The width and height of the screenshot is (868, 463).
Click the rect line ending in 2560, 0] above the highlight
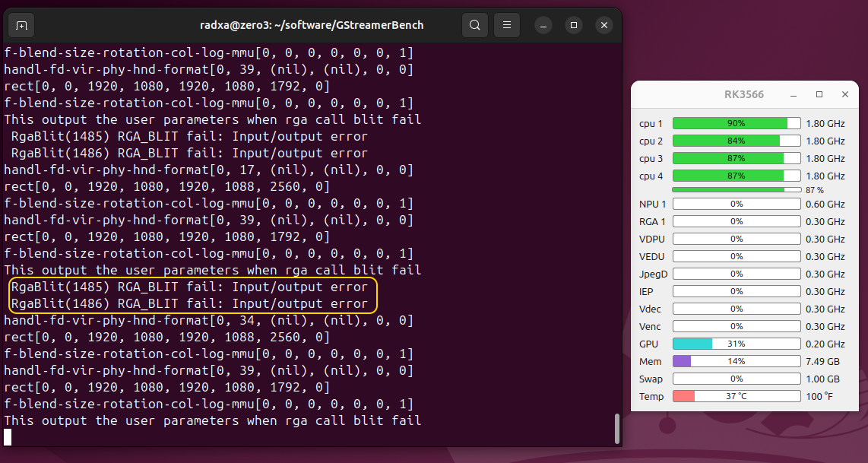click(166, 186)
